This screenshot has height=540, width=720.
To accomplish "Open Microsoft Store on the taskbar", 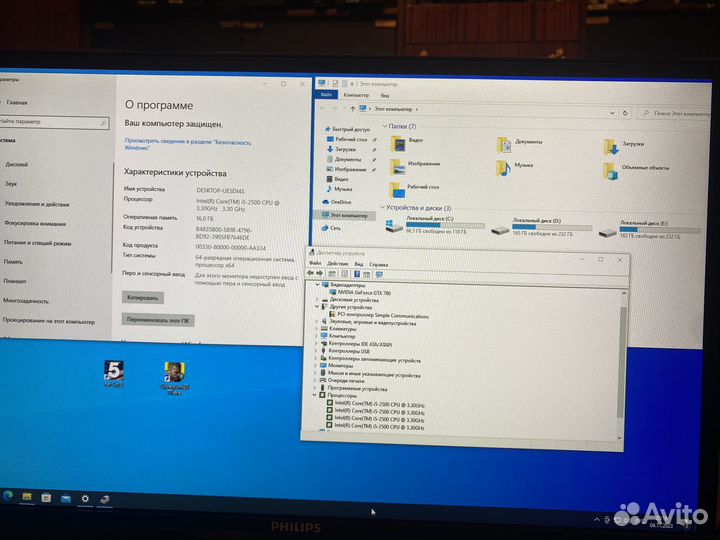I will point(46,498).
